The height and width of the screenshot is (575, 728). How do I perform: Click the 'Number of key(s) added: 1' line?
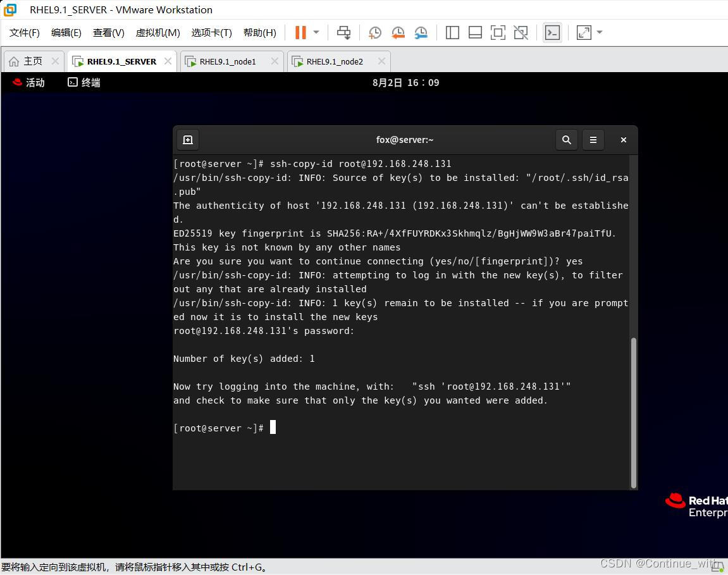tap(244, 359)
